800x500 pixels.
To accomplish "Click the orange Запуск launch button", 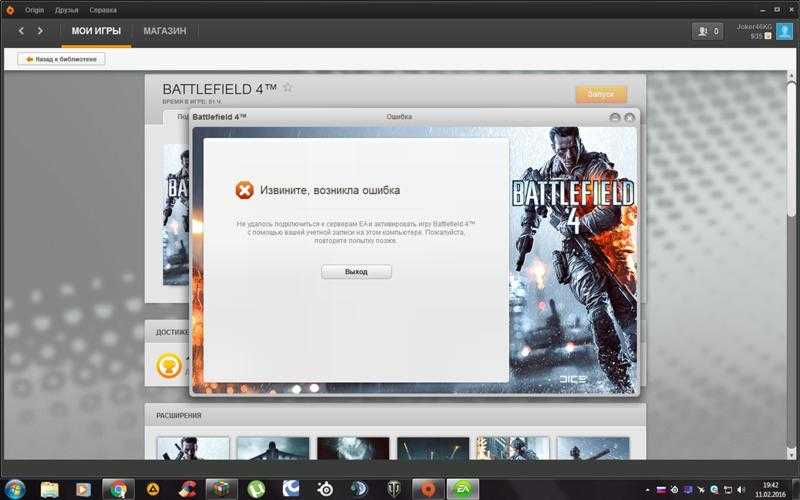I will click(x=601, y=94).
